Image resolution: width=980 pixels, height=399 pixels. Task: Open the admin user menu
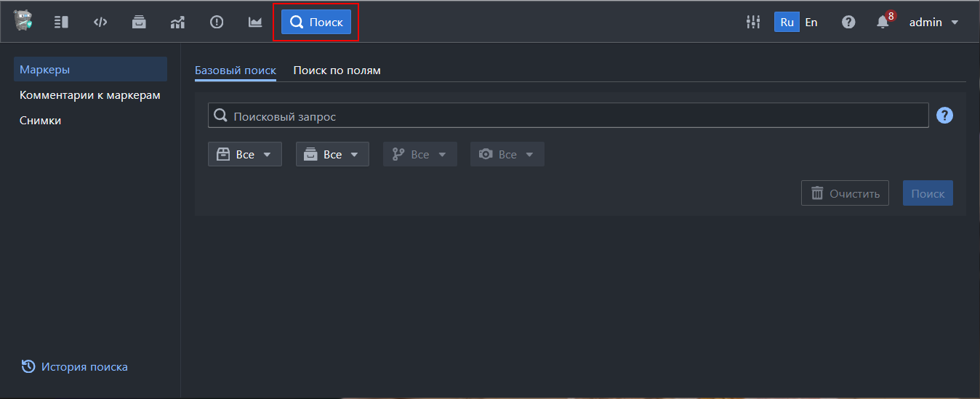click(933, 22)
